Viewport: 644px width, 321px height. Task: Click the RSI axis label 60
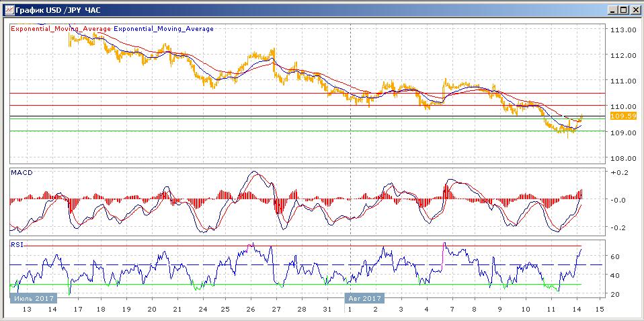pyautogui.click(x=616, y=256)
